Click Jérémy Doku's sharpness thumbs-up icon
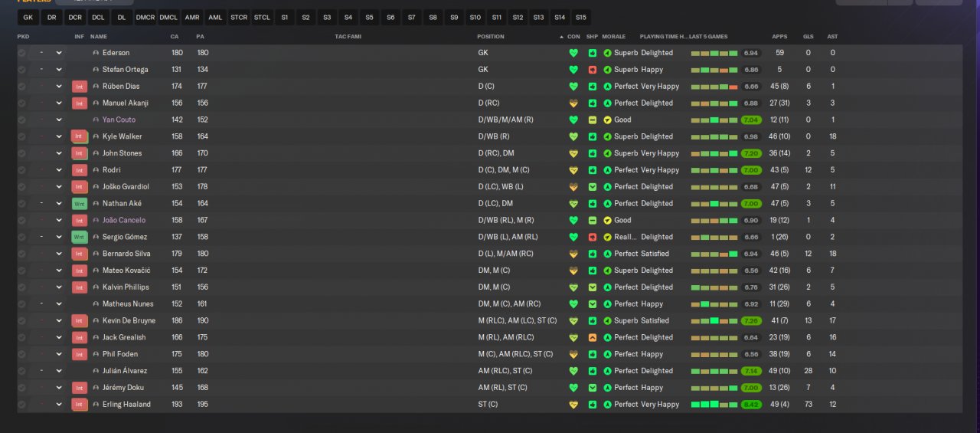 pyautogui.click(x=593, y=388)
